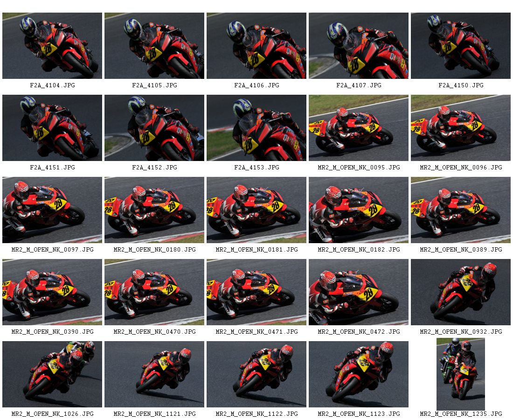
Task: Choose the F2A_4151.JPG photo
Action: point(52,128)
